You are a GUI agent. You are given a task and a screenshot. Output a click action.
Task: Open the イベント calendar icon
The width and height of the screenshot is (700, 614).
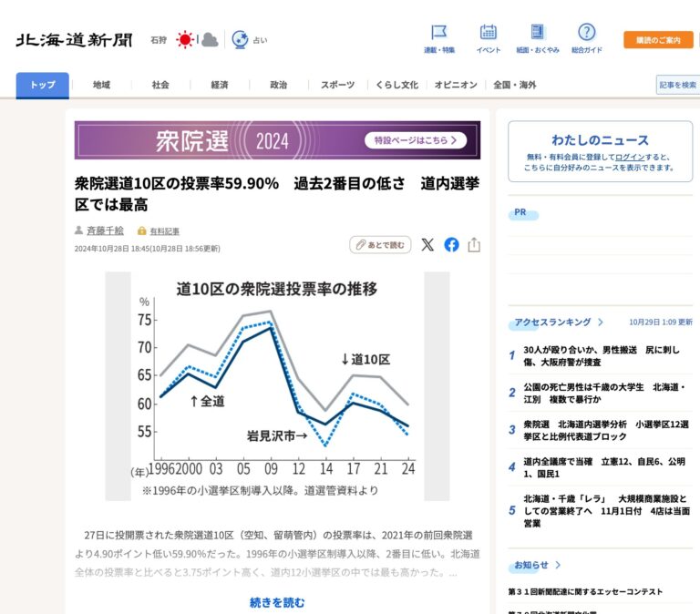(489, 32)
